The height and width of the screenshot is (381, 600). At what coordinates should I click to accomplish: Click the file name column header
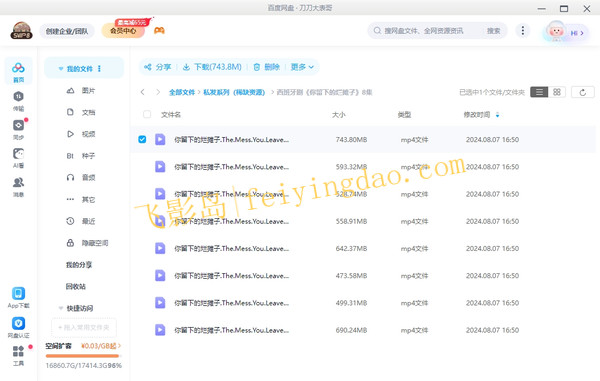point(171,115)
